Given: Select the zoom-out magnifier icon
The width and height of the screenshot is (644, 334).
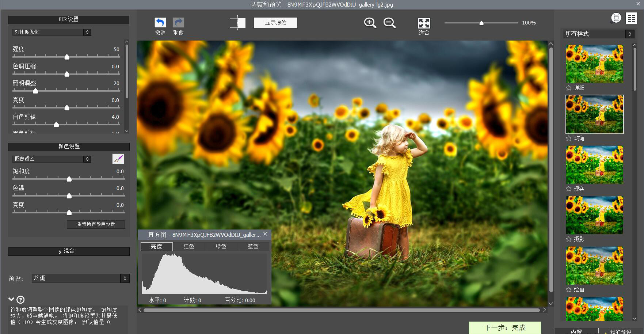Looking at the screenshot, I should (389, 23).
